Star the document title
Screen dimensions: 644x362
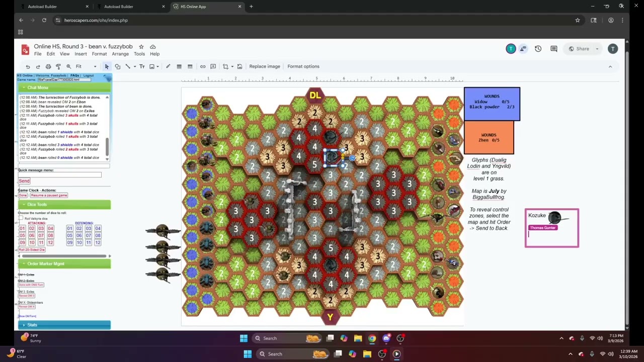(x=141, y=47)
